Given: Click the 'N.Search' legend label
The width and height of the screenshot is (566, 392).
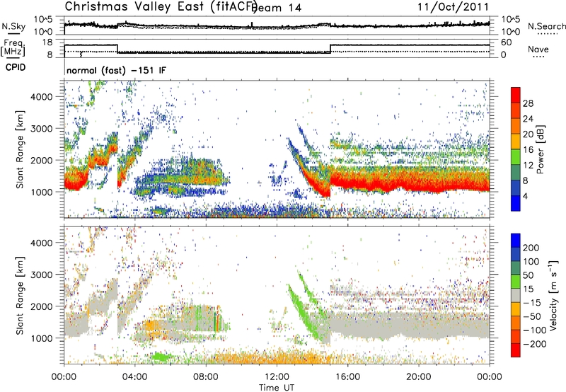Looking at the screenshot, I should coord(546,26).
